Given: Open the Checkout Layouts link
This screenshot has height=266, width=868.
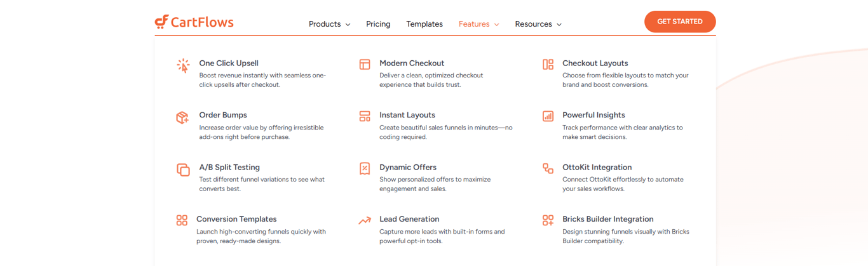Looking at the screenshot, I should coord(595,63).
